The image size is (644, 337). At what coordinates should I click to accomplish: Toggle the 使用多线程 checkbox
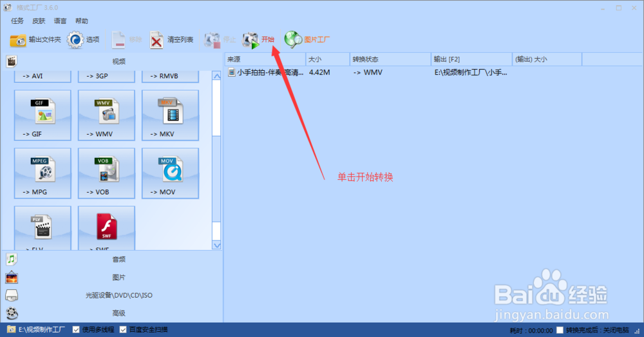coord(76,330)
